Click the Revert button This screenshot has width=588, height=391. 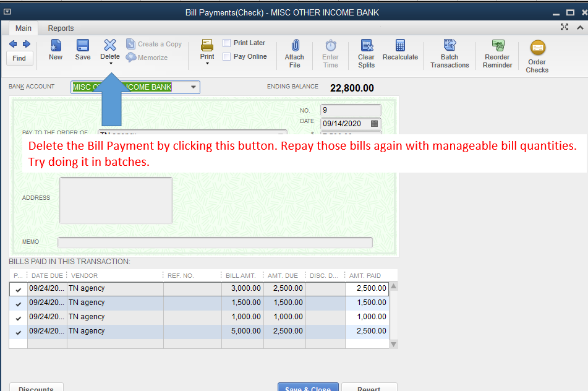pyautogui.click(x=369, y=387)
